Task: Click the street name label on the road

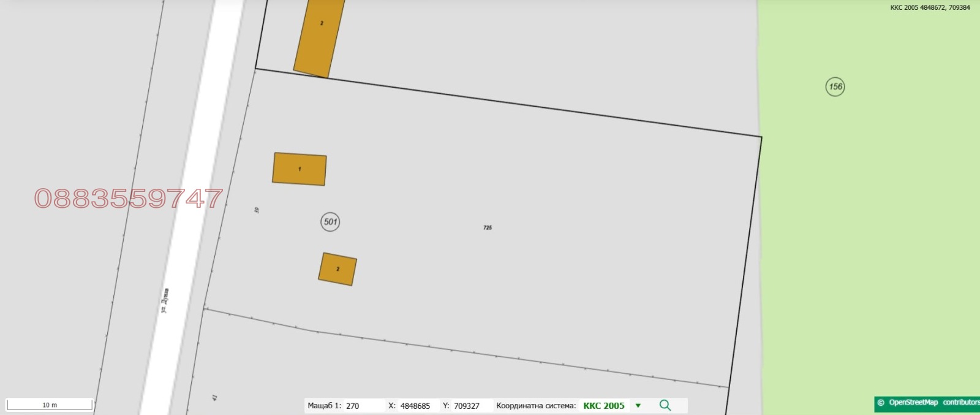Action: tap(165, 301)
